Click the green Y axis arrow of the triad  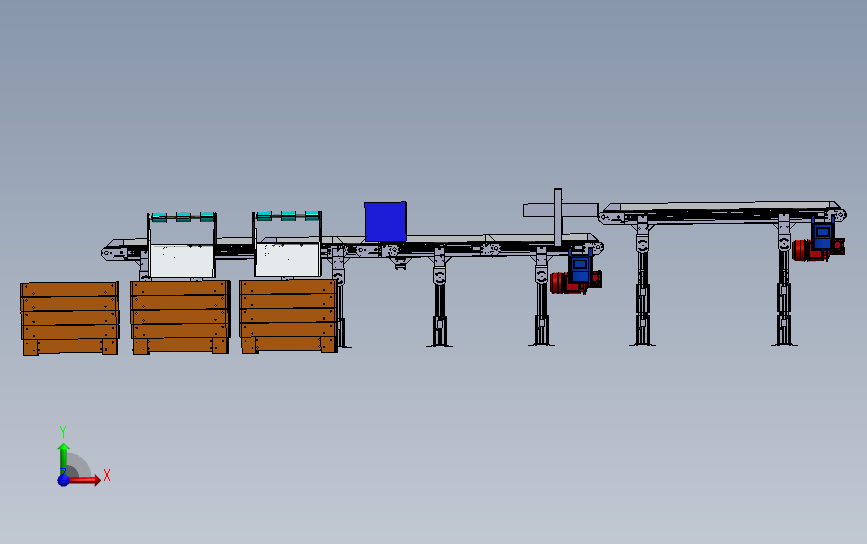pos(64,458)
